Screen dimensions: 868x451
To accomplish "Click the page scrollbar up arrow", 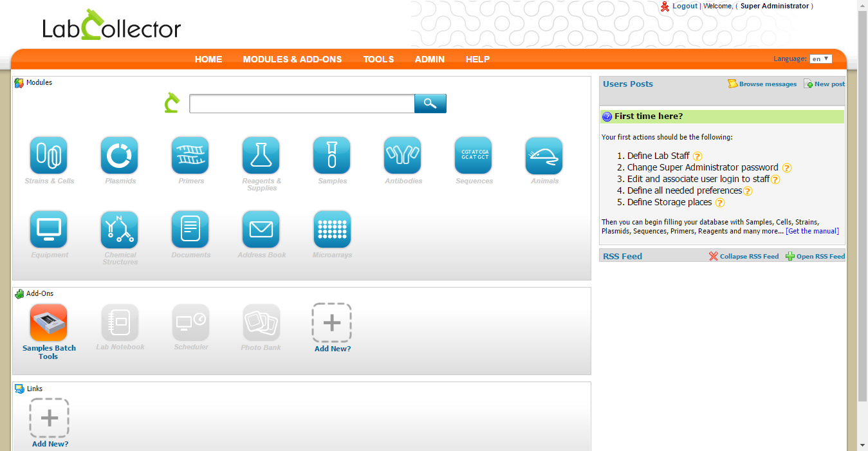I will click(863, 5).
